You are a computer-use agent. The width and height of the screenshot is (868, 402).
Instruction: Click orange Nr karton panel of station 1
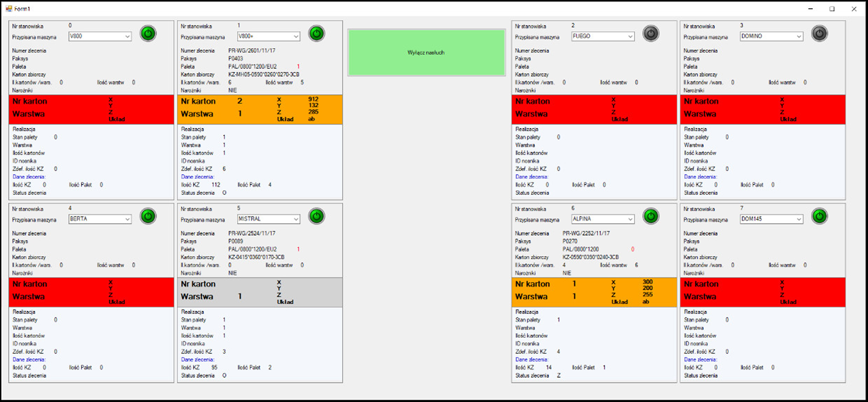click(x=260, y=109)
